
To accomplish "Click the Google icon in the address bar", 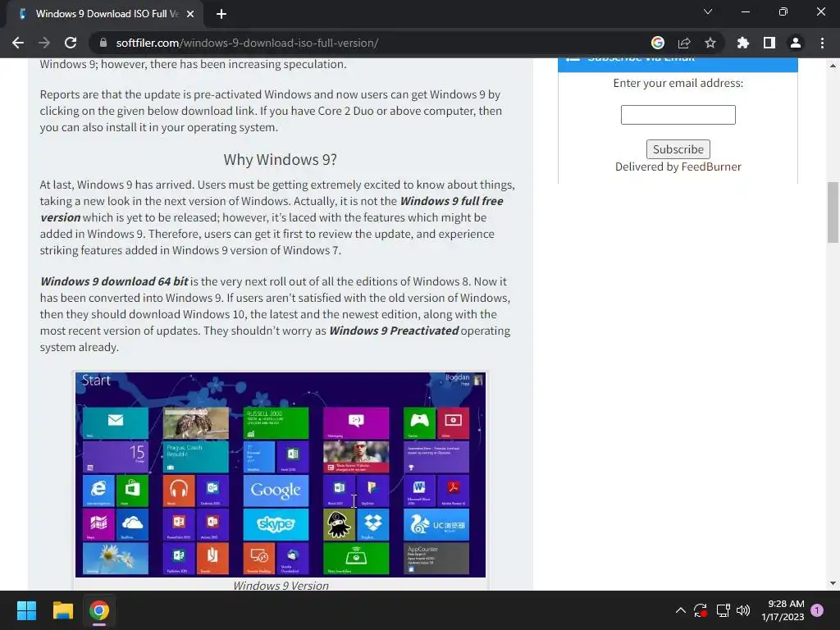I will point(658,43).
